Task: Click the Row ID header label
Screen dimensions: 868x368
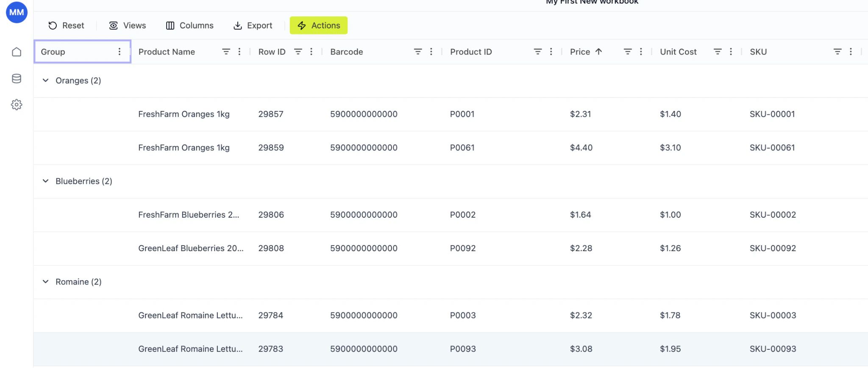Action: pyautogui.click(x=272, y=52)
